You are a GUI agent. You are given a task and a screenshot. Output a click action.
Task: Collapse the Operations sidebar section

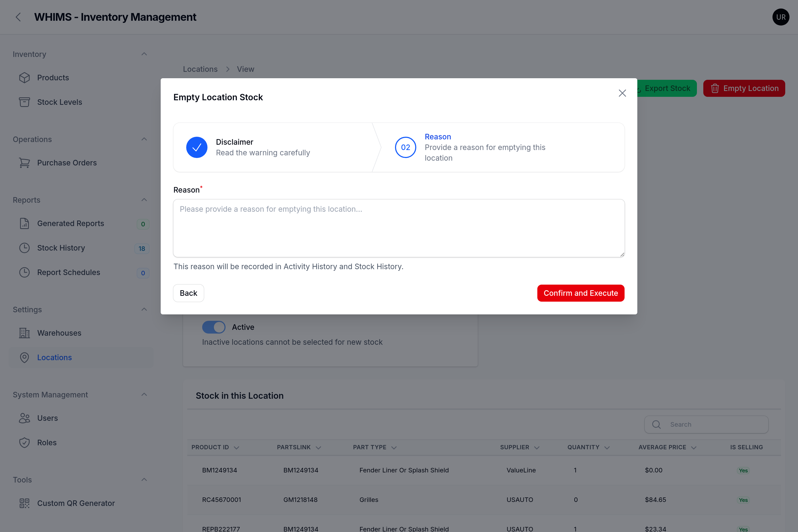click(144, 139)
